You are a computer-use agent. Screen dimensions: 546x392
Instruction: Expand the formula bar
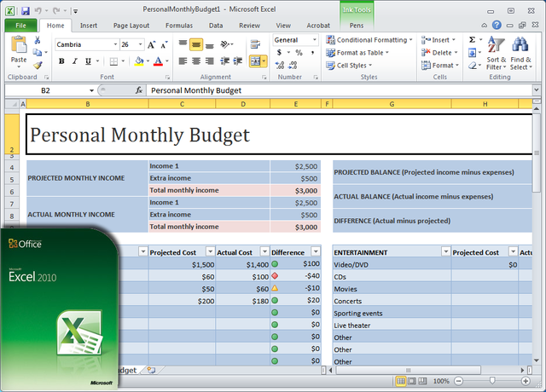click(537, 90)
